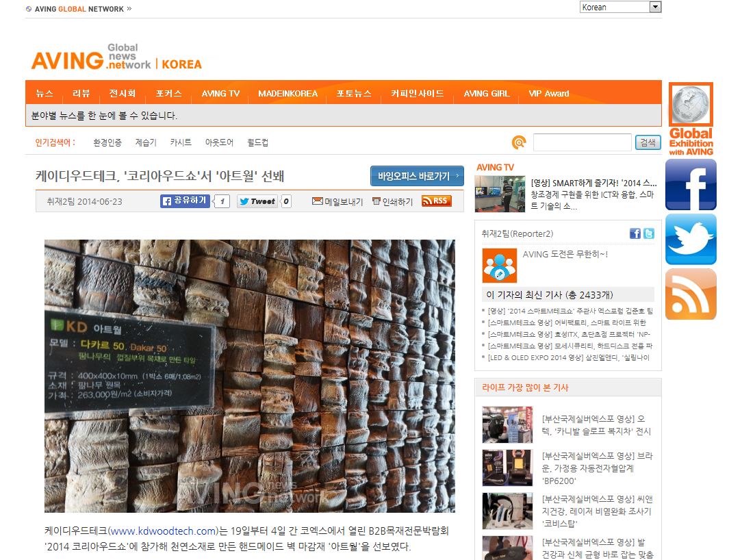Click in the search text field
The height and width of the screenshot is (560, 729).
tap(582, 142)
